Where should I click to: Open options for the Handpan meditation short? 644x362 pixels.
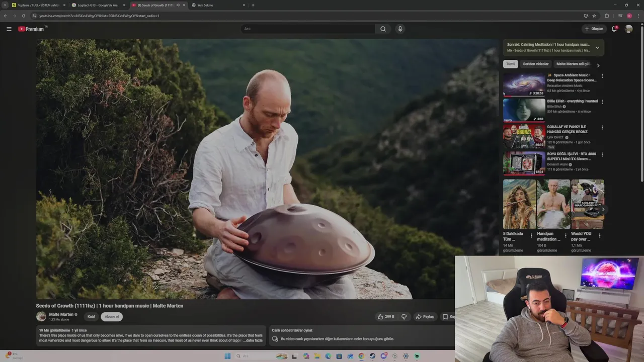tap(565, 235)
